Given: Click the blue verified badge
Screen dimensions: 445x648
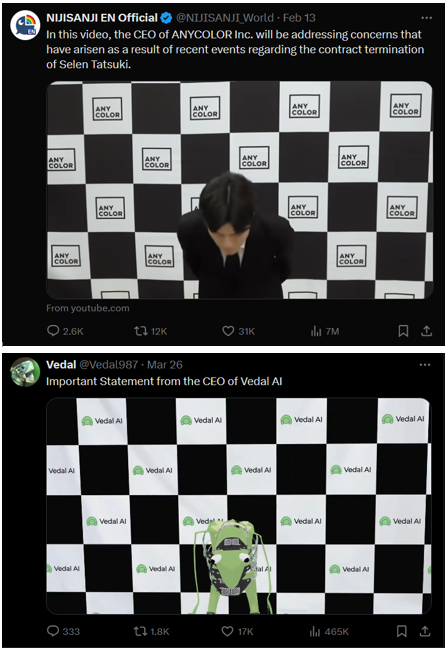Looking at the screenshot, I should [166, 18].
